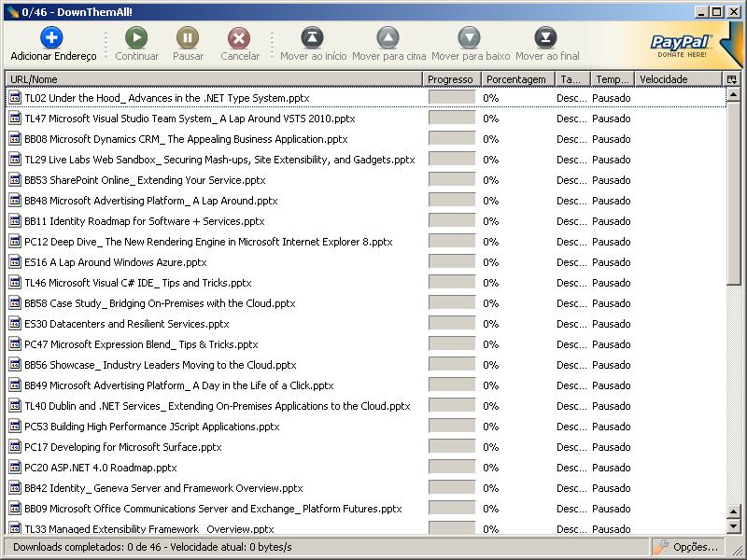Open the Opções wrench button
This screenshot has height=560, width=747.
click(x=687, y=547)
